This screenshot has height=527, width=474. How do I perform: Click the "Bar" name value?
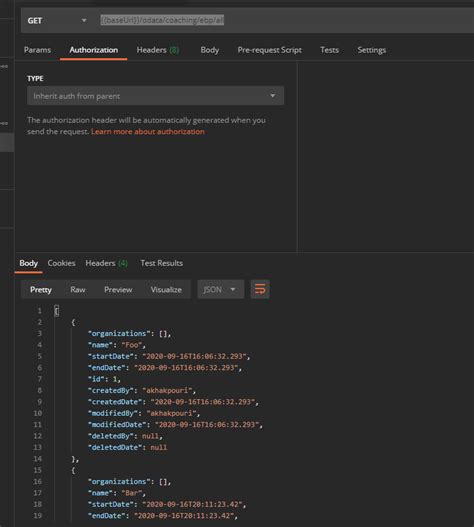pos(131,493)
